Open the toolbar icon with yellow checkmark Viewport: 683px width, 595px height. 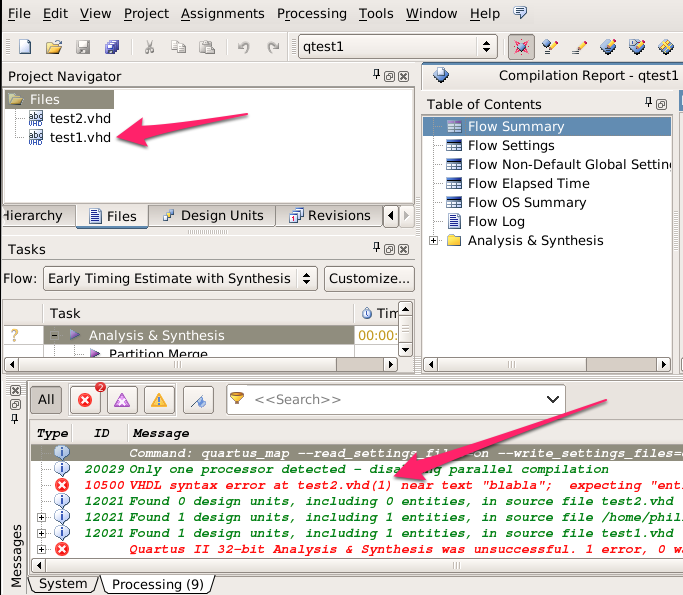[550, 47]
